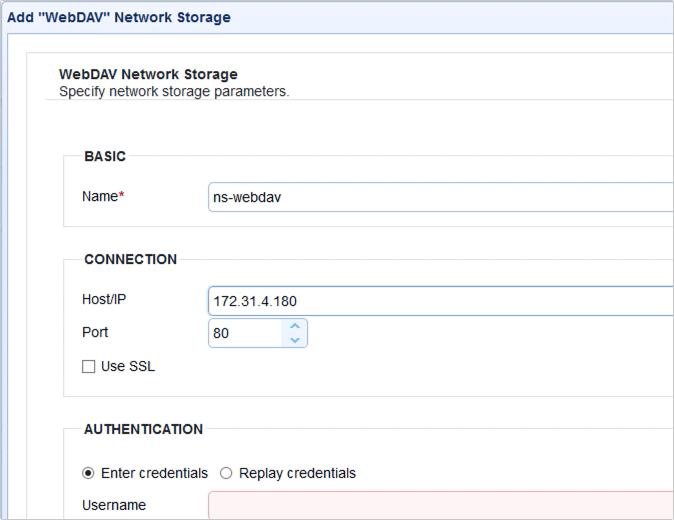Click the AUTHENTICATION section heading
This screenshot has width=674, height=520.
pyautogui.click(x=143, y=429)
